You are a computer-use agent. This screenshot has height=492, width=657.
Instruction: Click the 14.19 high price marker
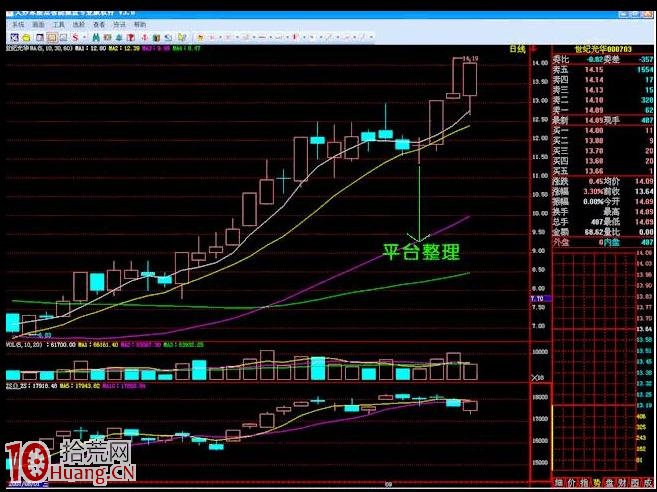pyautogui.click(x=470, y=59)
